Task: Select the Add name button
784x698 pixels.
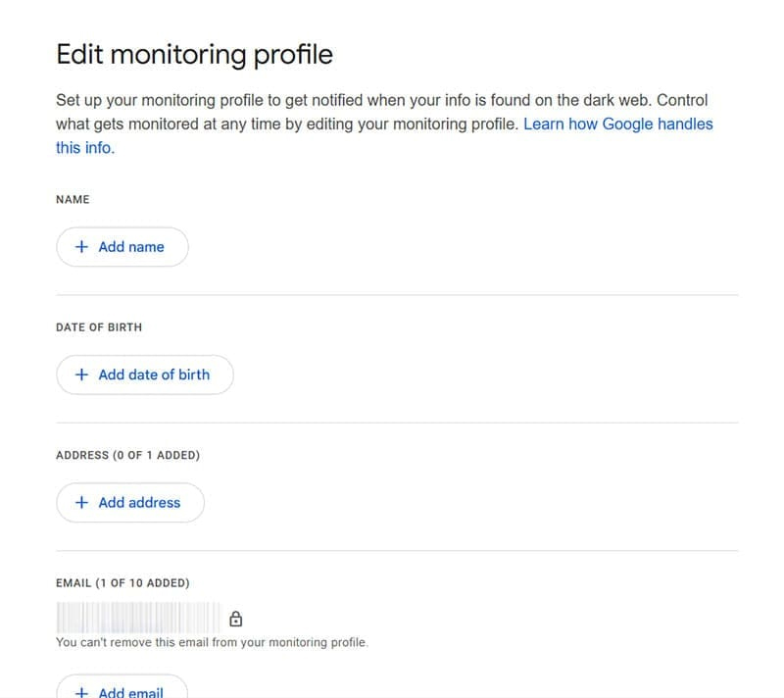Action: tap(122, 246)
